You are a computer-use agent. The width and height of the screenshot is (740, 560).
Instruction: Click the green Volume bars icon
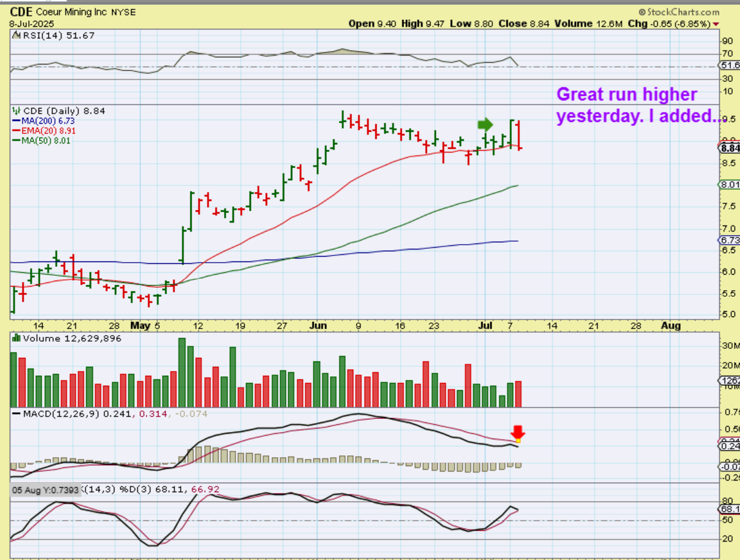[x=16, y=338]
